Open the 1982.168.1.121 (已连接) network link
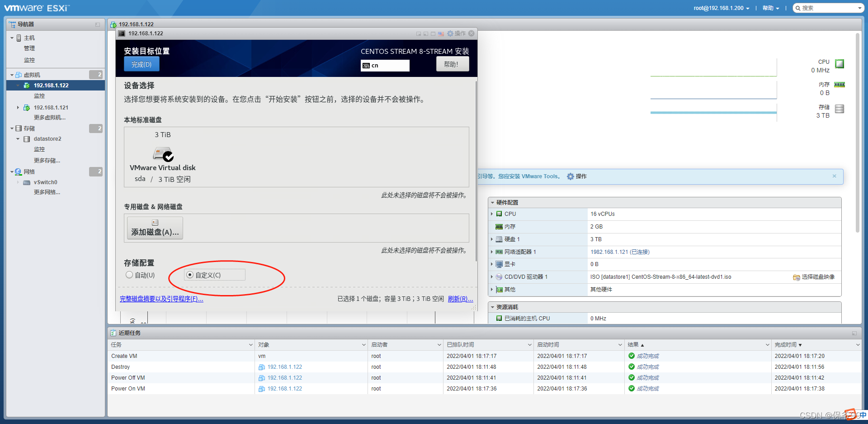The image size is (868, 424). 620,252
